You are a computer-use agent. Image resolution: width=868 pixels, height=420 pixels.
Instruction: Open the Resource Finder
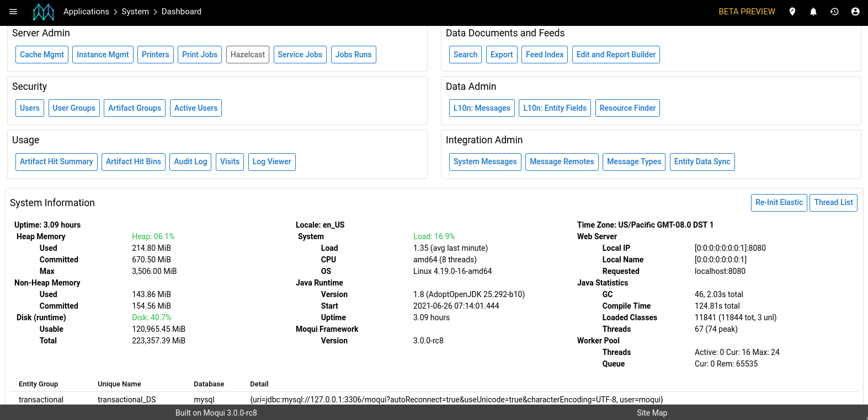click(x=627, y=109)
